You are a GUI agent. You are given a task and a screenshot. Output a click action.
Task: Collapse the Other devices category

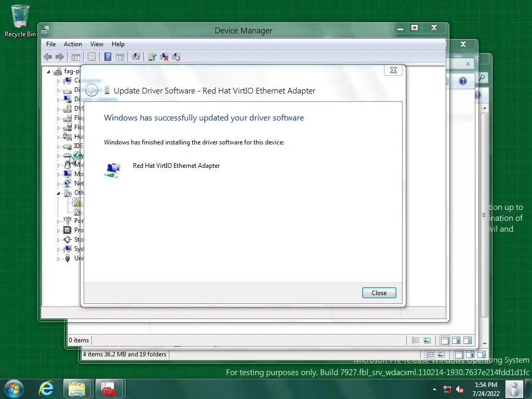(58, 193)
